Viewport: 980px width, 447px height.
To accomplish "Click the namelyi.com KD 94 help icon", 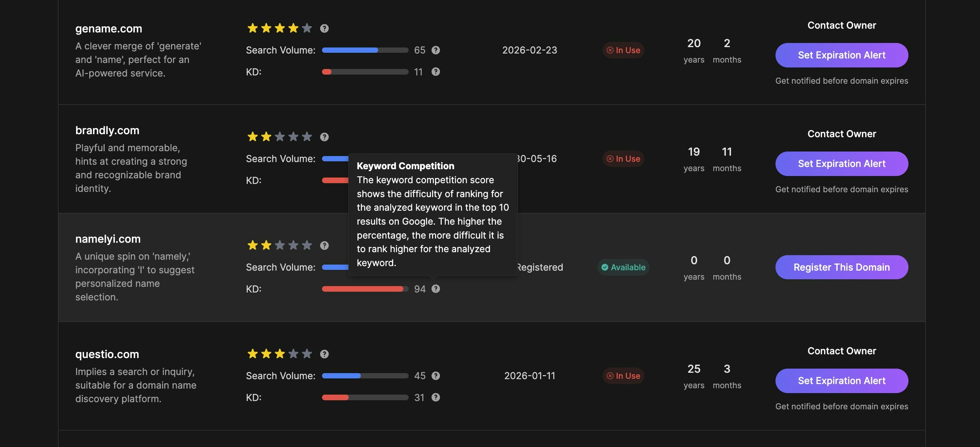I will click(x=436, y=289).
